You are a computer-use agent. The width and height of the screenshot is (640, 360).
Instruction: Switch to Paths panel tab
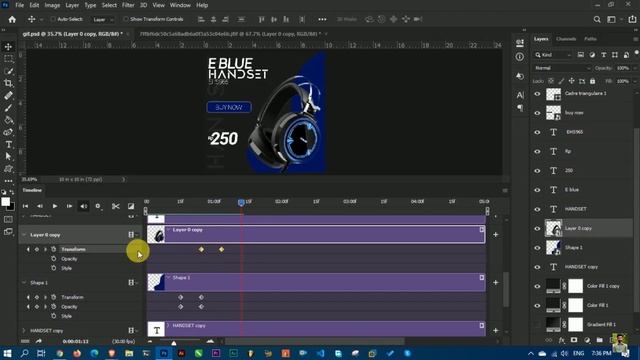[590, 39]
